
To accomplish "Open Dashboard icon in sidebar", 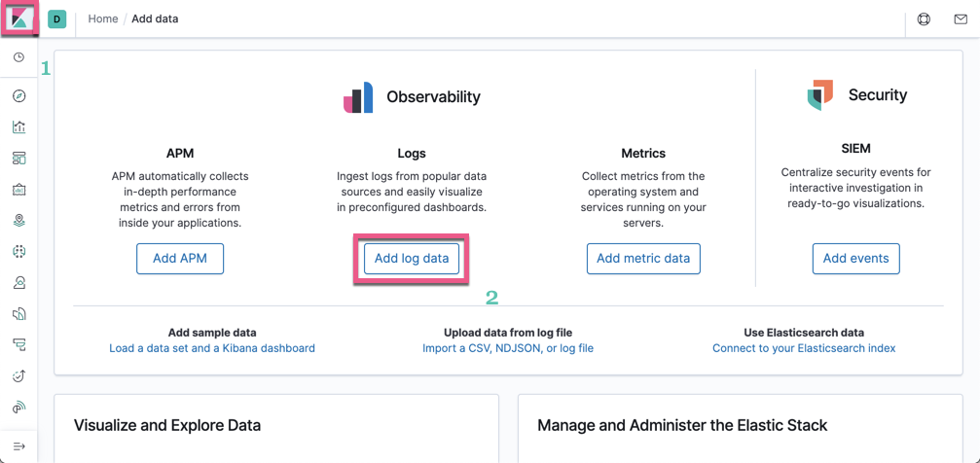I will click(x=19, y=158).
